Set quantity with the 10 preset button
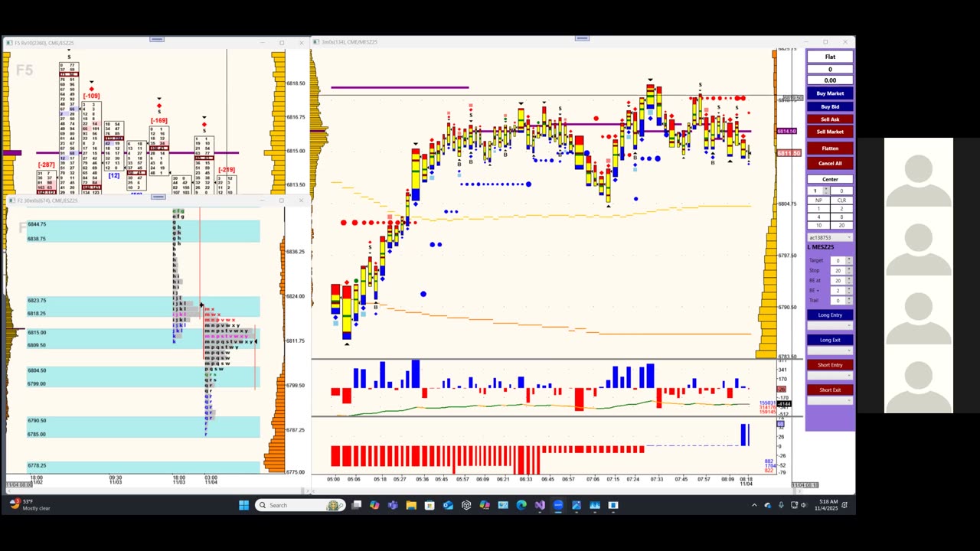The height and width of the screenshot is (551, 980). click(x=818, y=226)
